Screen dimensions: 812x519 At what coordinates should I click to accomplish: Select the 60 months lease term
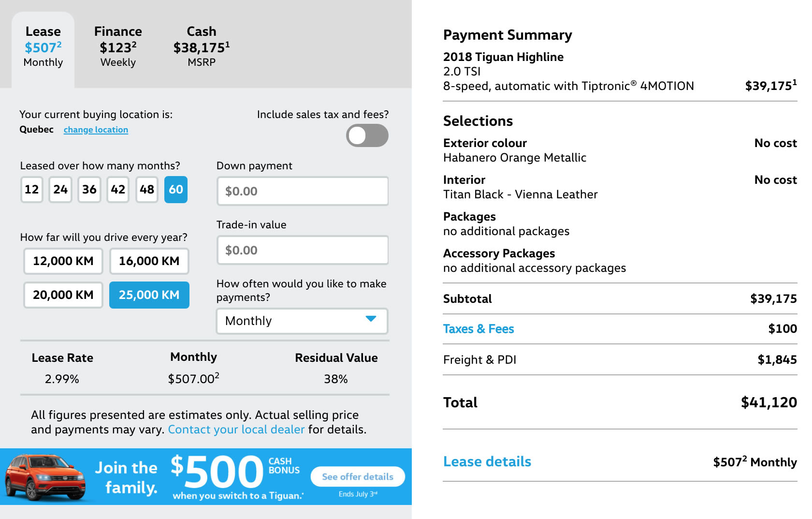click(176, 190)
